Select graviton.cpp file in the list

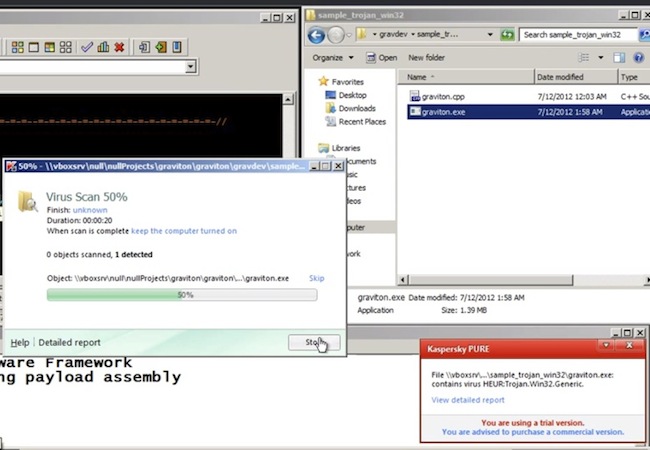coord(444,96)
